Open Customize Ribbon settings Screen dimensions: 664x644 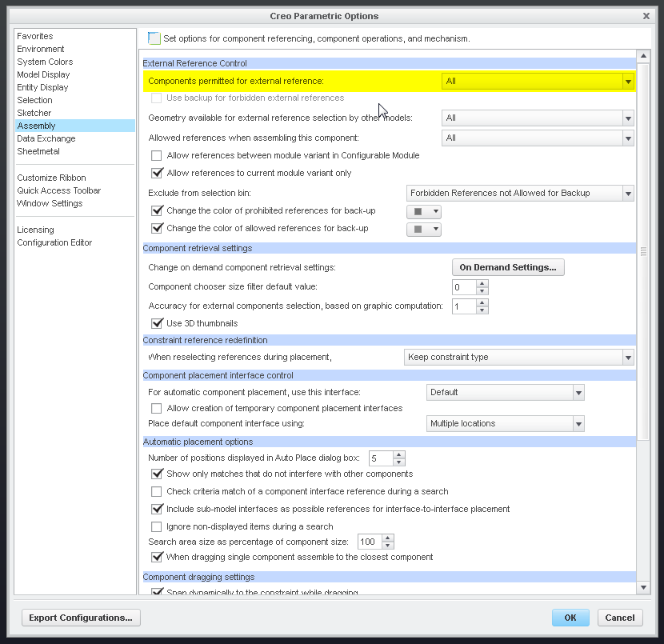click(51, 178)
